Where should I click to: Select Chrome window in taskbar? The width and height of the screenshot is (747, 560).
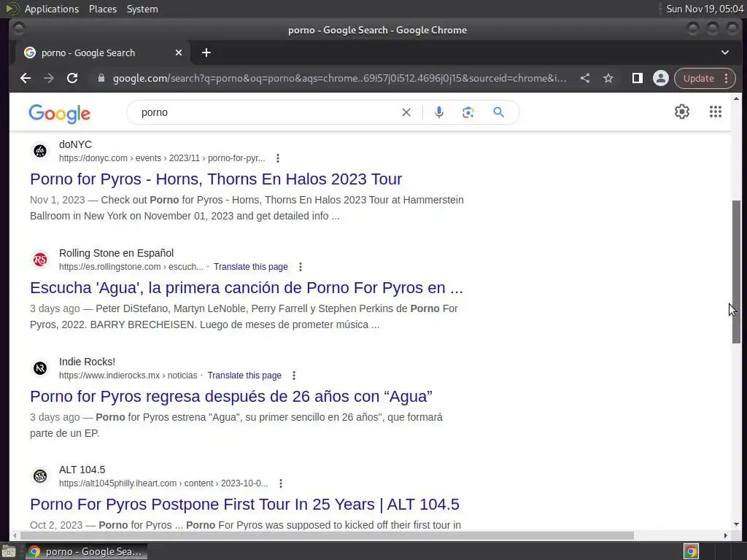86,551
